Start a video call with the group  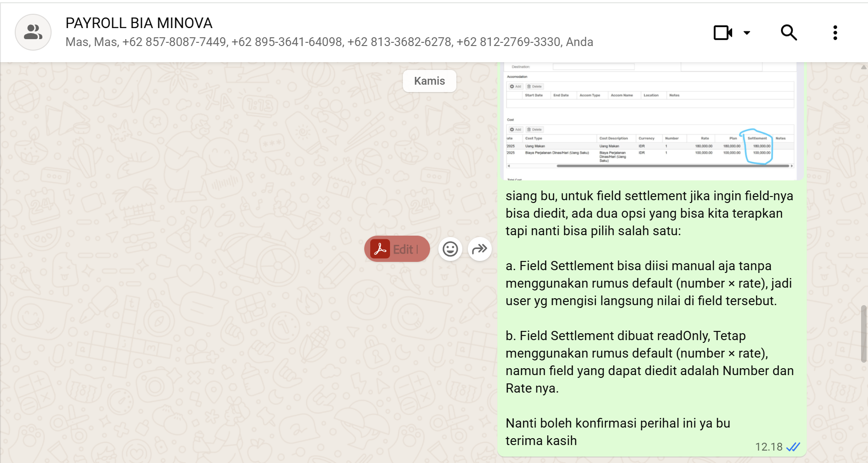[722, 33]
